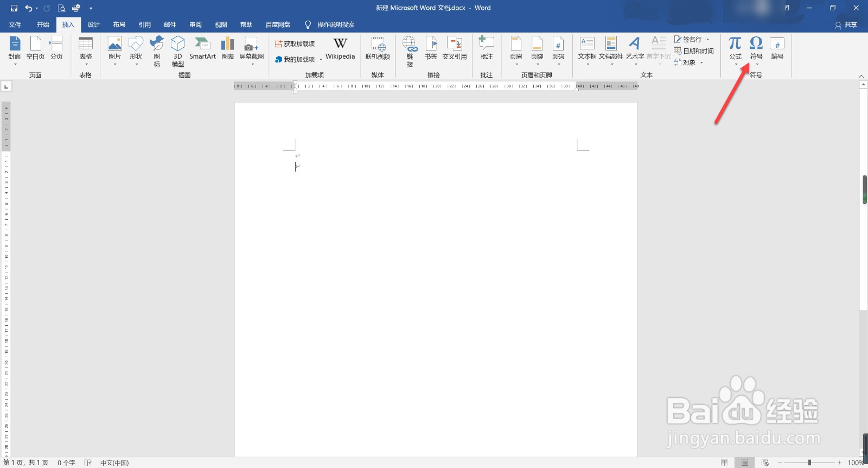
Task: Insert Number (编号) button
Action: click(x=777, y=48)
